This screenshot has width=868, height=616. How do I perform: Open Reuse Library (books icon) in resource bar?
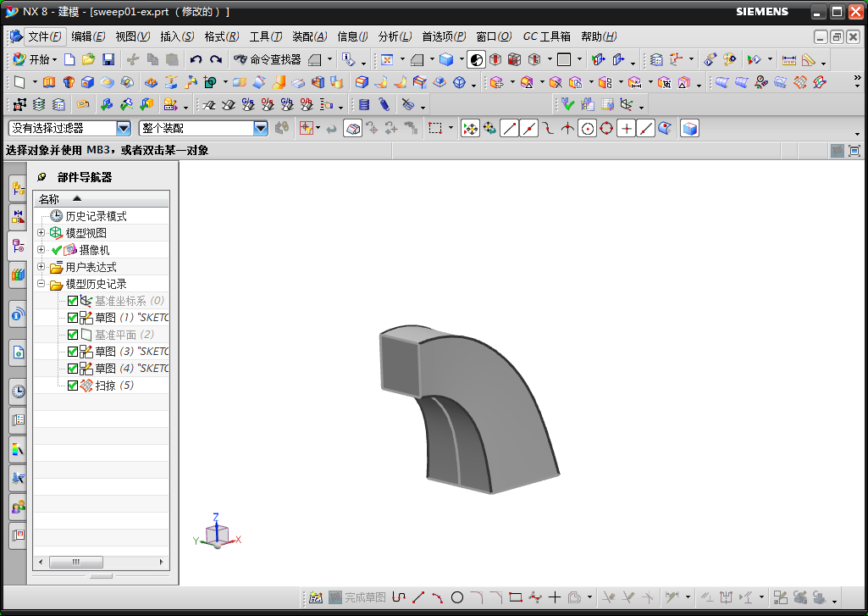pos(19,275)
